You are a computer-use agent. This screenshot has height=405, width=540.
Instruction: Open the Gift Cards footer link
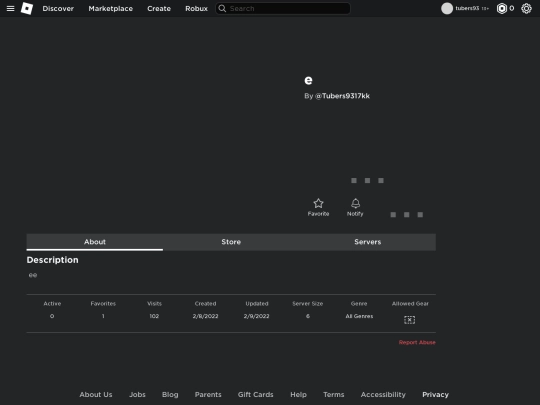[x=256, y=395]
